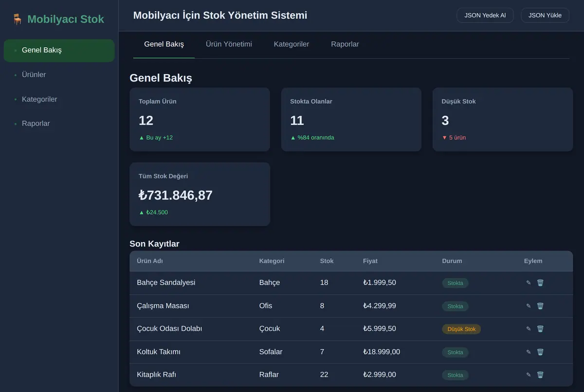Click the ₺18.999,00 price cell
The image size is (584, 392).
pyautogui.click(x=382, y=352)
